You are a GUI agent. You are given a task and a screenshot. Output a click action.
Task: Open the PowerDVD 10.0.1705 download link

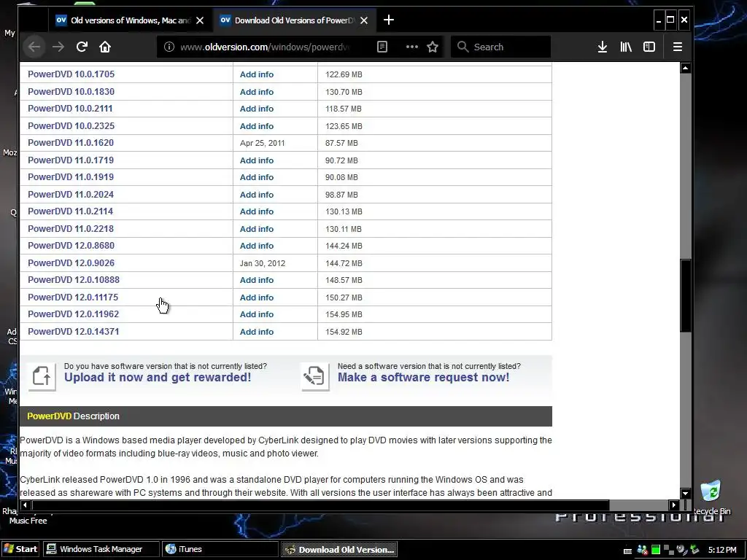click(x=71, y=74)
